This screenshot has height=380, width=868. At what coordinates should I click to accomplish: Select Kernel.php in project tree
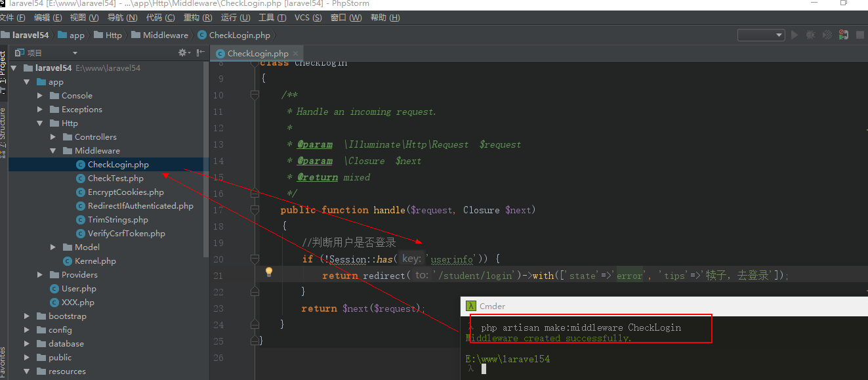point(95,261)
